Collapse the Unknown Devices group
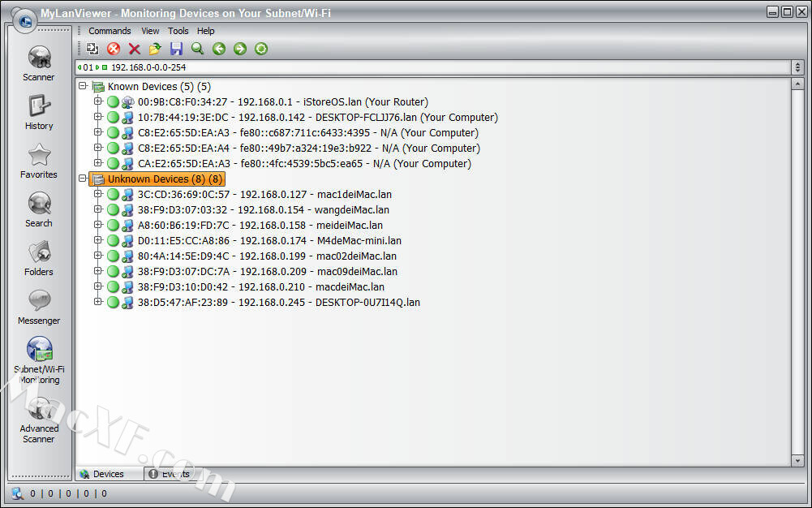The height and width of the screenshot is (508, 812). tap(83, 179)
